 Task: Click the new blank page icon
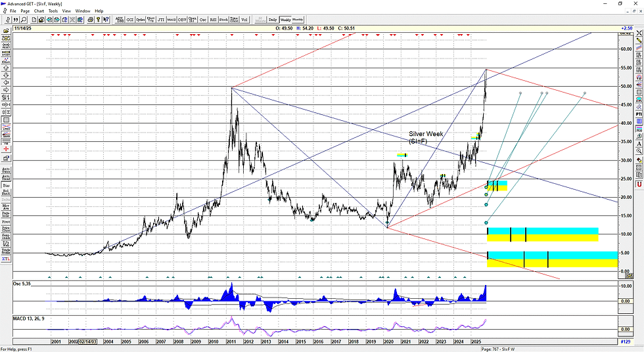coord(34,20)
